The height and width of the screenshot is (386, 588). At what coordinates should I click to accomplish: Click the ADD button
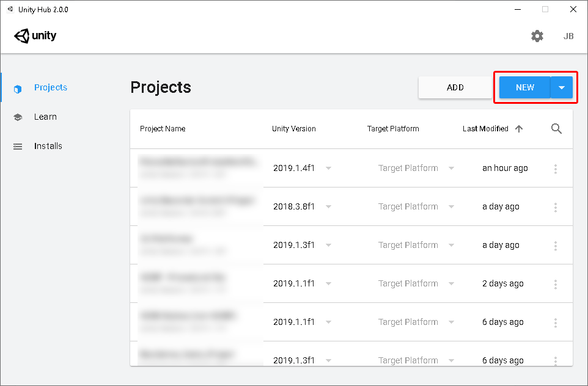point(455,87)
